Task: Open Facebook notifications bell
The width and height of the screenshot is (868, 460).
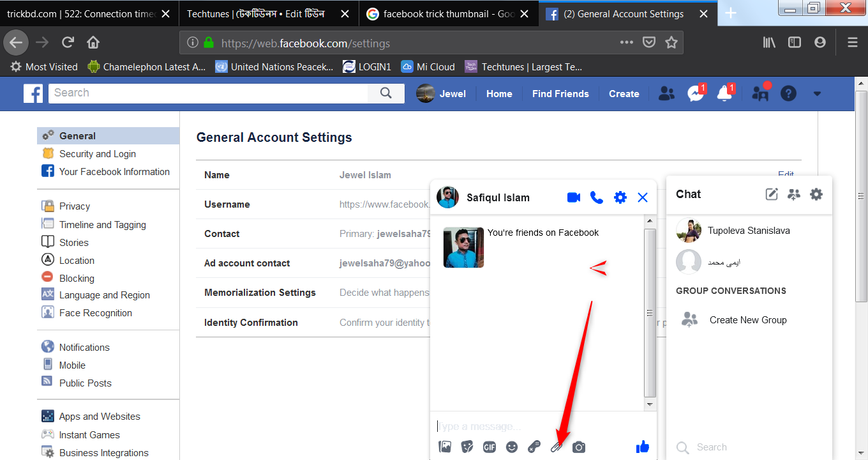Action: (x=724, y=93)
